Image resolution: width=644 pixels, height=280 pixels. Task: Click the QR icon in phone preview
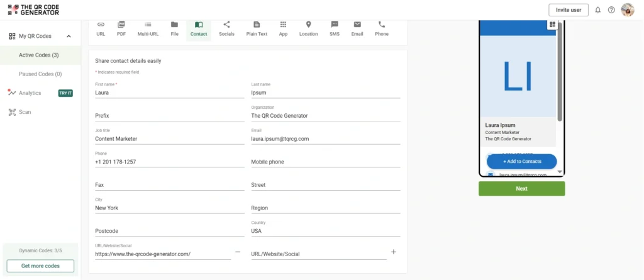552,25
